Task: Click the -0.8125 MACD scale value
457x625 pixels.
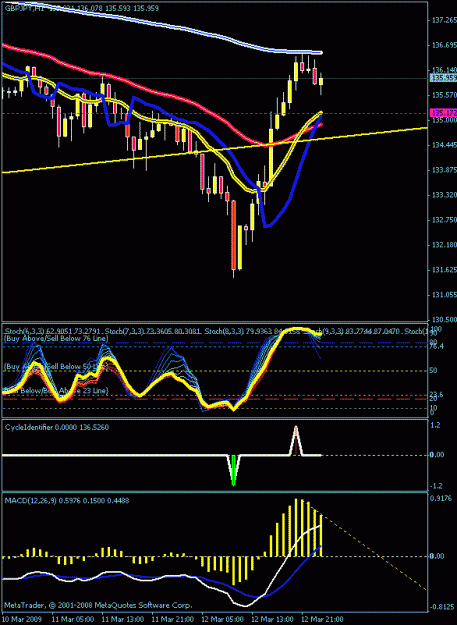Action: [441, 607]
